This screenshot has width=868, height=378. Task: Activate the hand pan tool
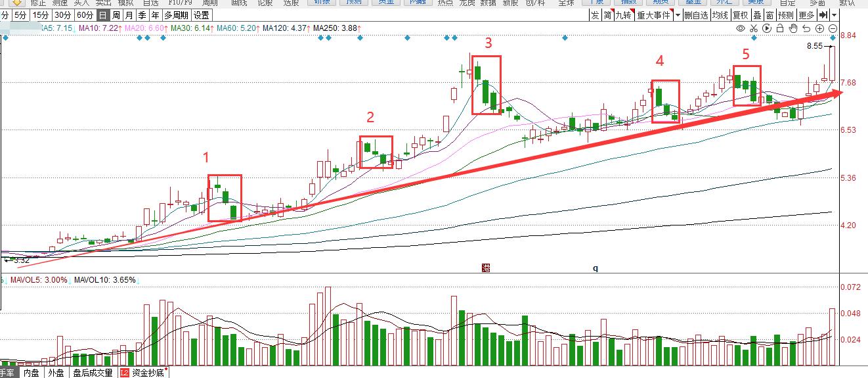[x=793, y=28]
